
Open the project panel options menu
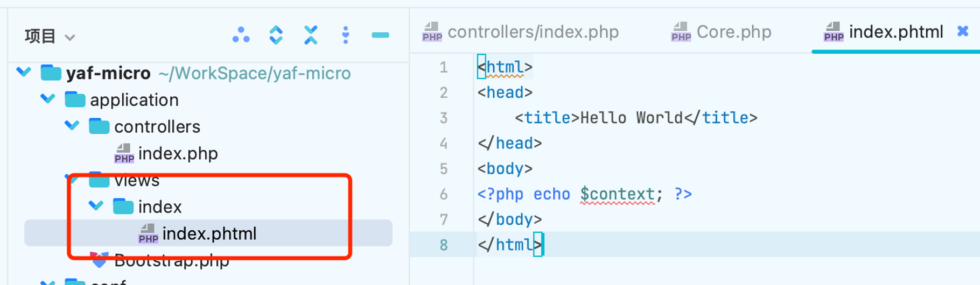click(x=346, y=35)
